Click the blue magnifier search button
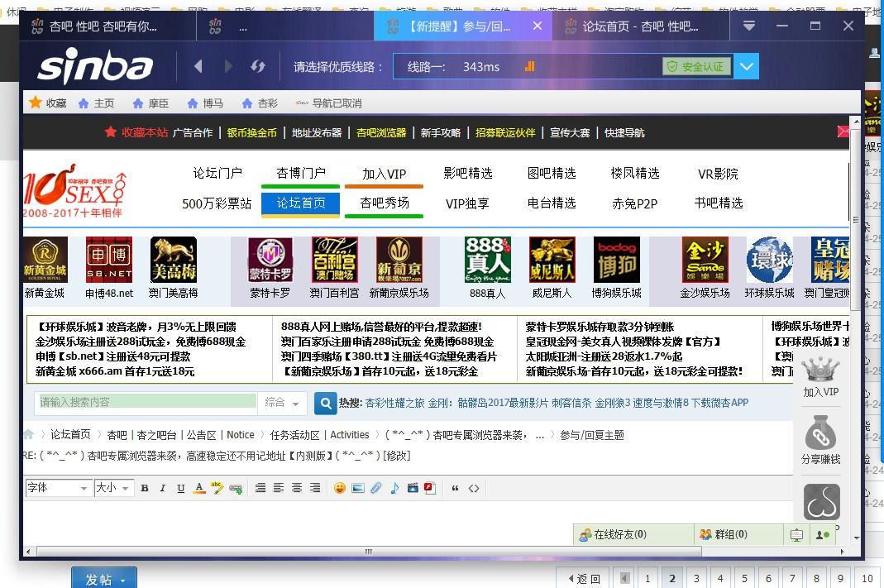The height and width of the screenshot is (588, 884). point(326,403)
